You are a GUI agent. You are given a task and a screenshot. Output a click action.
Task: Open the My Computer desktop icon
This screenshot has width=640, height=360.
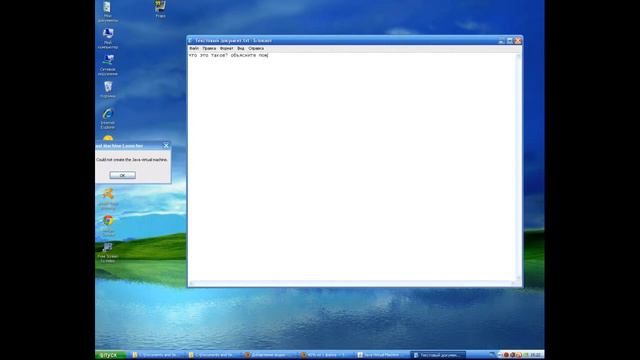(108, 38)
